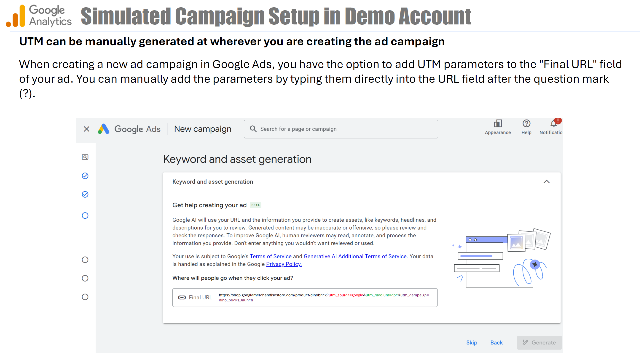
Task: Open Generative AI Additional Terms of Service
Action: pyautogui.click(x=355, y=256)
